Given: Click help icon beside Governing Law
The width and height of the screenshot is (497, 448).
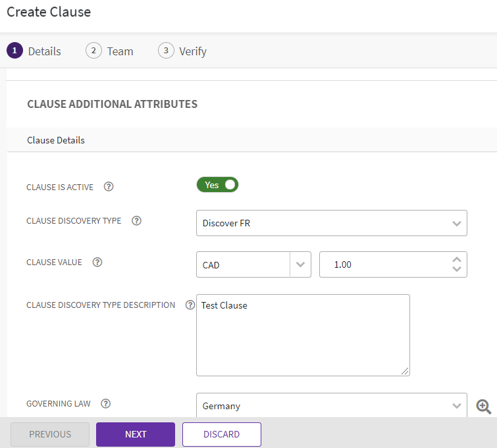Looking at the screenshot, I should tap(105, 403).
